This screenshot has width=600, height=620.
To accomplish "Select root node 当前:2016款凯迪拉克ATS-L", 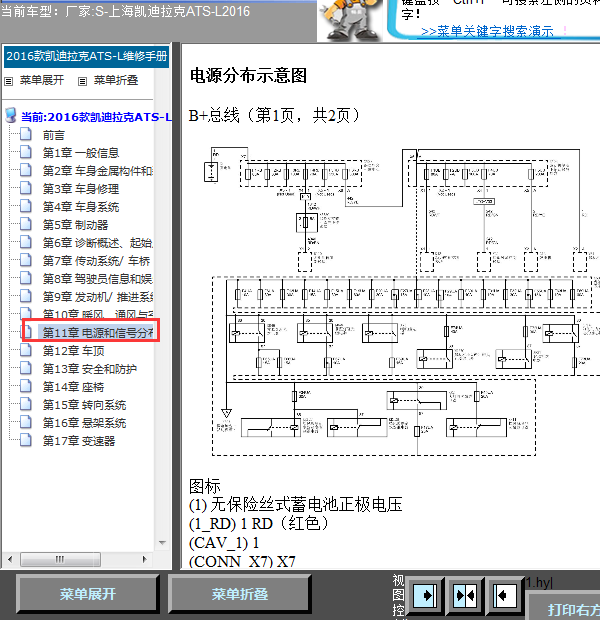I will pyautogui.click(x=96, y=117).
